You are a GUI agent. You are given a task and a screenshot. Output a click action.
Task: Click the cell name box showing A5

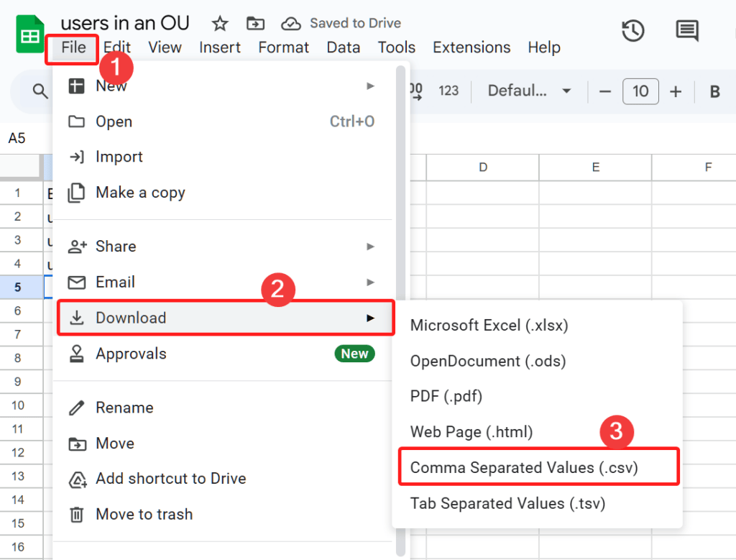(17, 138)
